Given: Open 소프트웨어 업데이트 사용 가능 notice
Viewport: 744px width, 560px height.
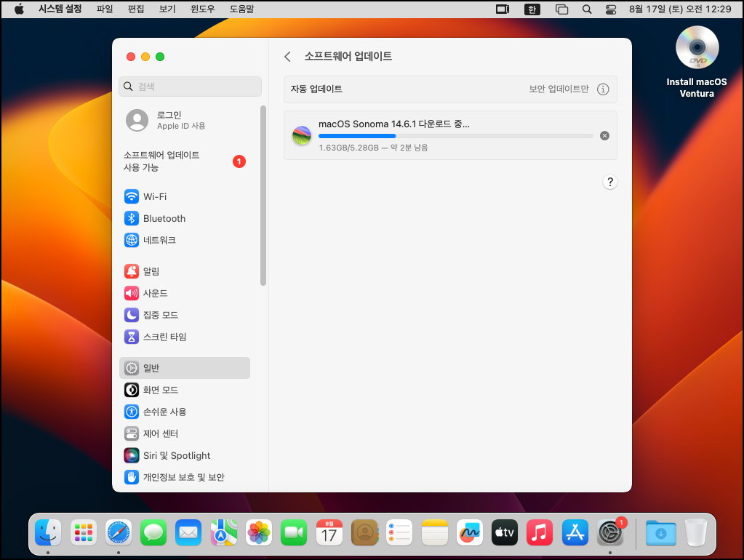Looking at the screenshot, I should (185, 161).
